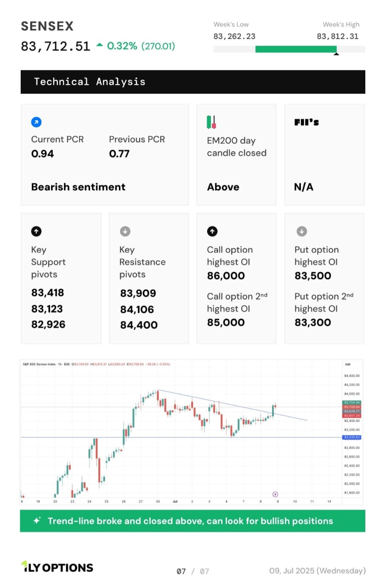Click the 07 / 07 page indicator
386x588 pixels.
pos(193,571)
